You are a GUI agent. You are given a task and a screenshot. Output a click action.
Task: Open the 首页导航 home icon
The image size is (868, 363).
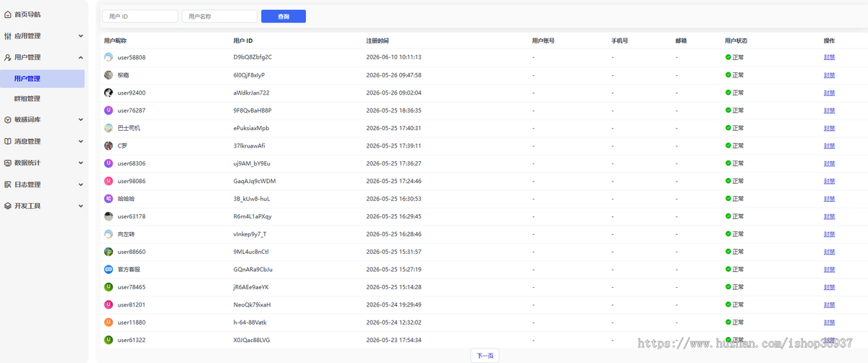(x=8, y=14)
